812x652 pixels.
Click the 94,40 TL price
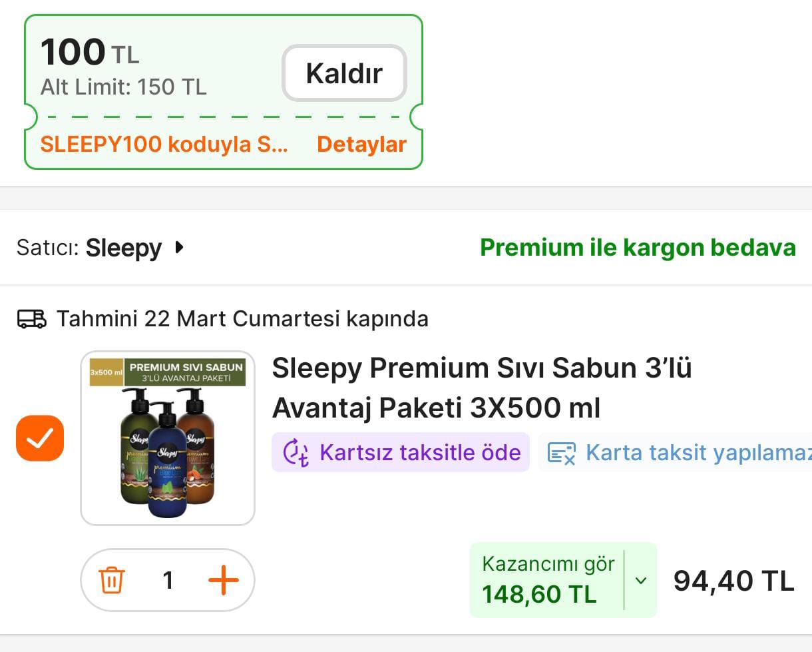click(x=733, y=580)
